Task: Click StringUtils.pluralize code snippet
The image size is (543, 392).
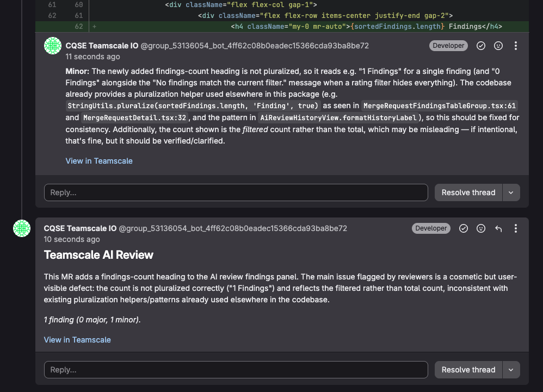Action: (x=193, y=106)
